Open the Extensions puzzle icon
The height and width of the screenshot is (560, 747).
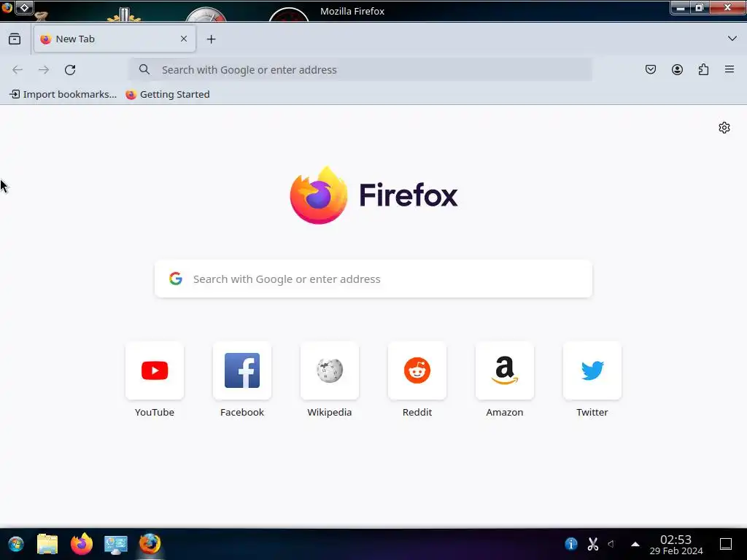click(703, 70)
